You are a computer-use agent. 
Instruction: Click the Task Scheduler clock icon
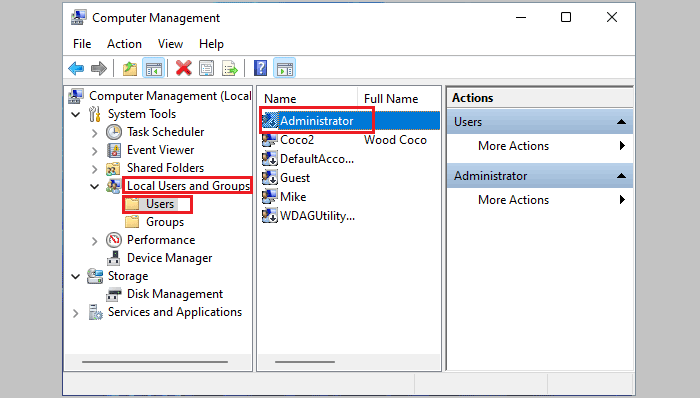(x=114, y=132)
